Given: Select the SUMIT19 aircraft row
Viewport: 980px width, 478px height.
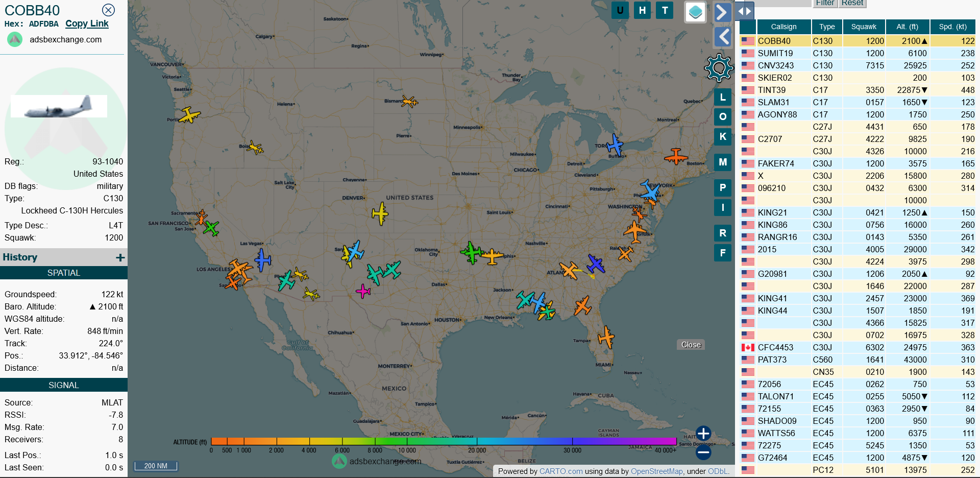Looking at the screenshot, I should pyautogui.click(x=857, y=53).
